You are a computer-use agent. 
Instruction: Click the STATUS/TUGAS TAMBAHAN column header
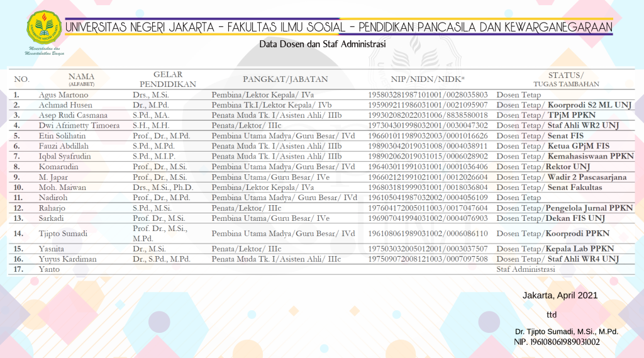tap(566, 79)
